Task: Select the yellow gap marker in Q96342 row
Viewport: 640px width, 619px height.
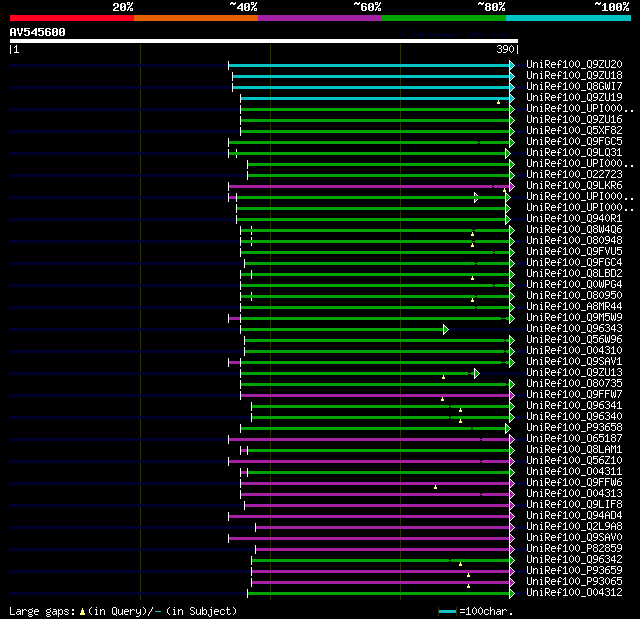Action: (x=460, y=564)
